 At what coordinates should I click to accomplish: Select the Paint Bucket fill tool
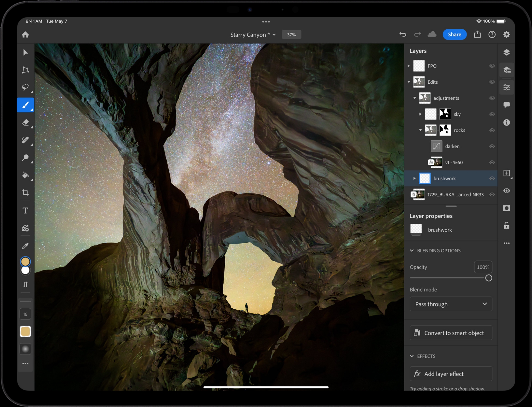[x=25, y=175]
